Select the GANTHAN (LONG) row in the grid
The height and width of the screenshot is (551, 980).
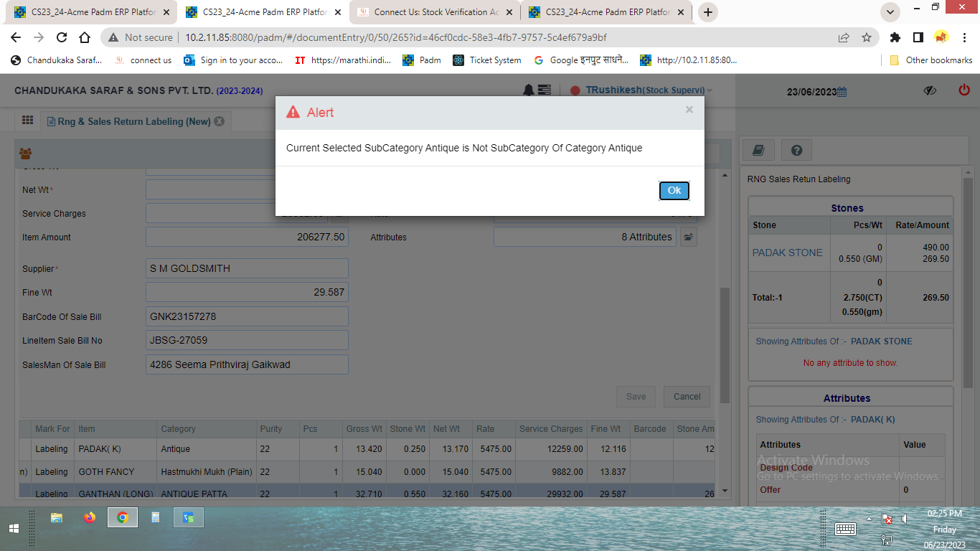click(367, 491)
